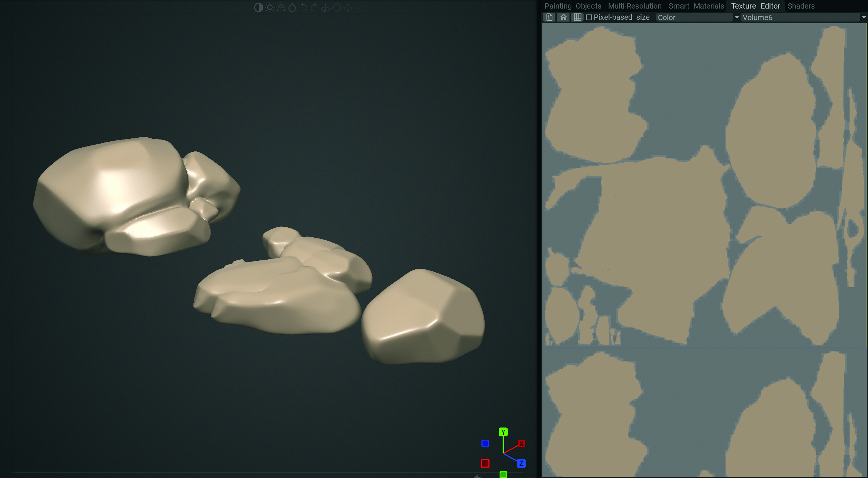This screenshot has width=868, height=478.
Task: Click the water droplet icon
Action: tap(292, 7)
